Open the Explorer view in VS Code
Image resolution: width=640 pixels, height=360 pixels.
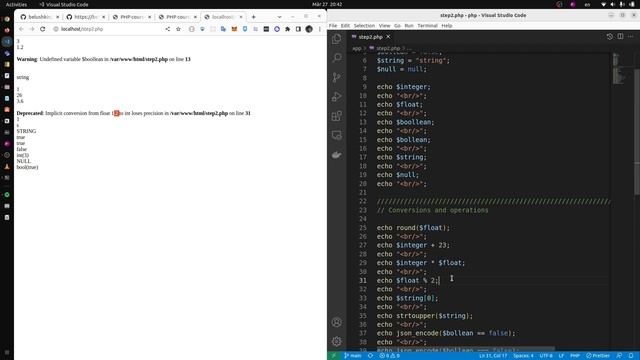(x=337, y=39)
